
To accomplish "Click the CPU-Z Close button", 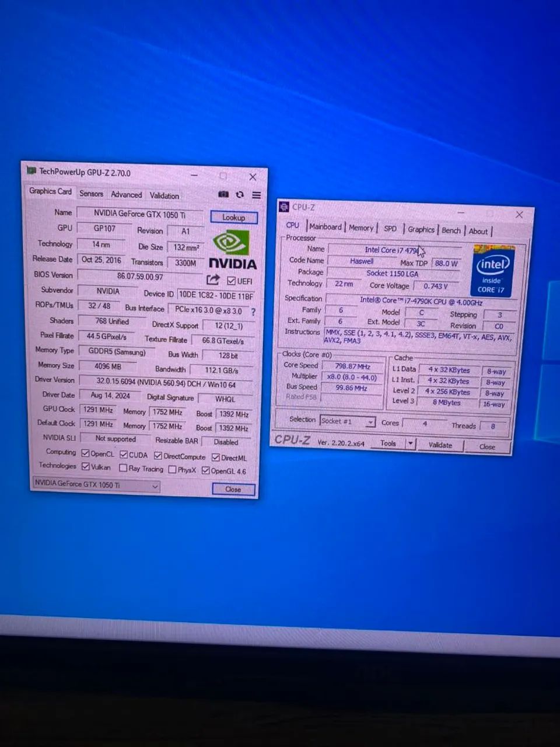I will (x=488, y=447).
